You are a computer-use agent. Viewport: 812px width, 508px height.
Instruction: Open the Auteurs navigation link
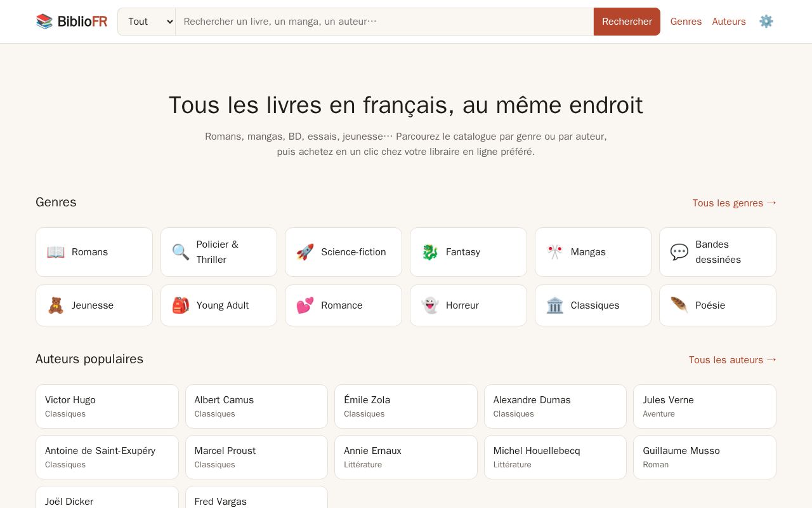(x=729, y=22)
